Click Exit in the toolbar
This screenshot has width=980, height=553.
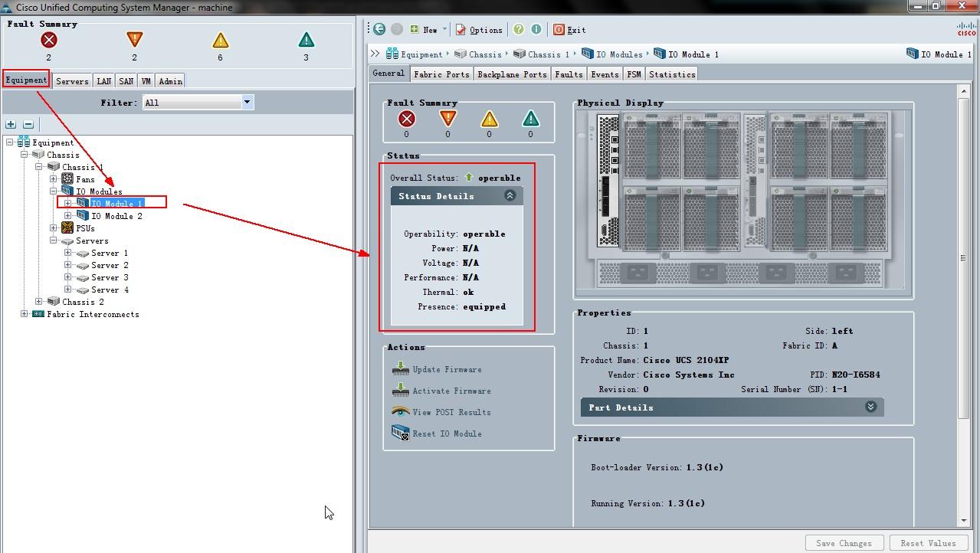(x=569, y=30)
